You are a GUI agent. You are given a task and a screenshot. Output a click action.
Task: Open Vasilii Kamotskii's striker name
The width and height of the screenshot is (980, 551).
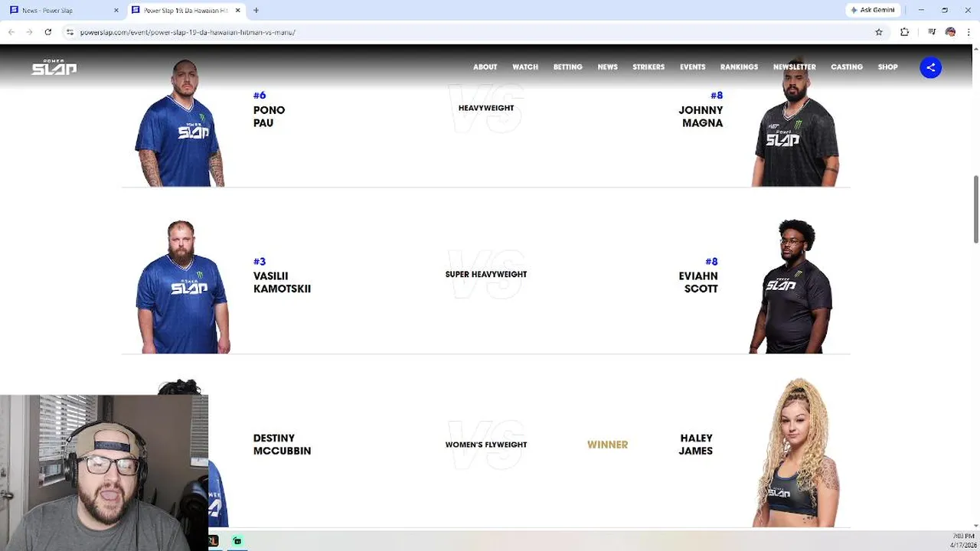click(282, 282)
